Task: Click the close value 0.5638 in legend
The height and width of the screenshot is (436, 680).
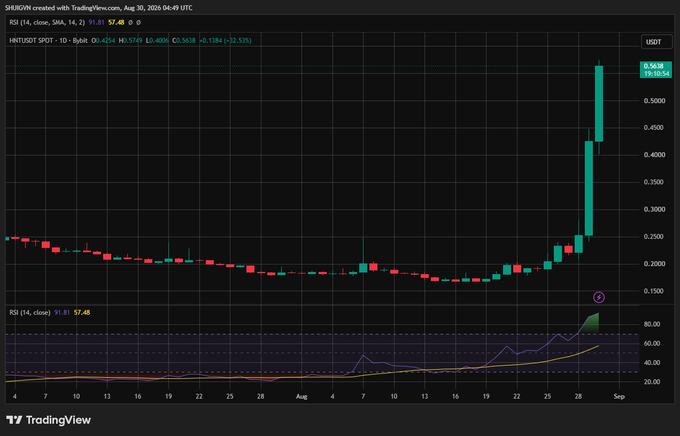Action: pyautogui.click(x=184, y=40)
